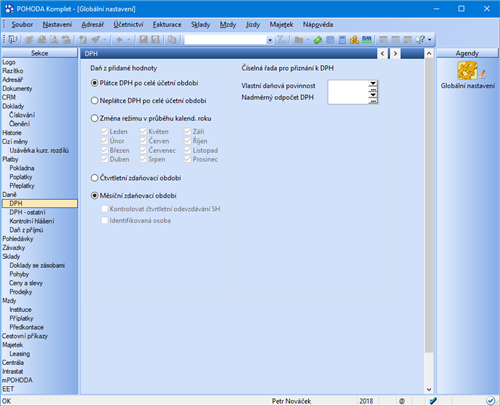The height and width of the screenshot is (406, 500).
Task: Click the filter tree icon beside search box
Action: pos(282,40)
